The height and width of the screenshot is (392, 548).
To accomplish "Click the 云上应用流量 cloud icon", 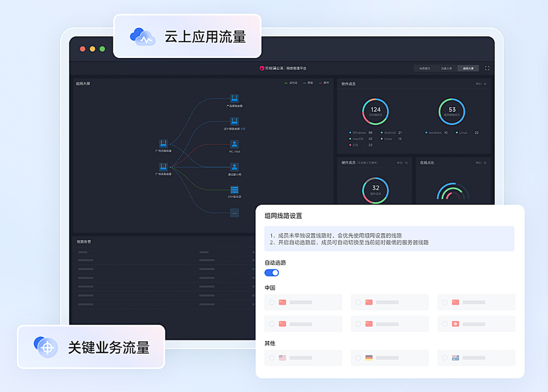I will pyautogui.click(x=142, y=37).
